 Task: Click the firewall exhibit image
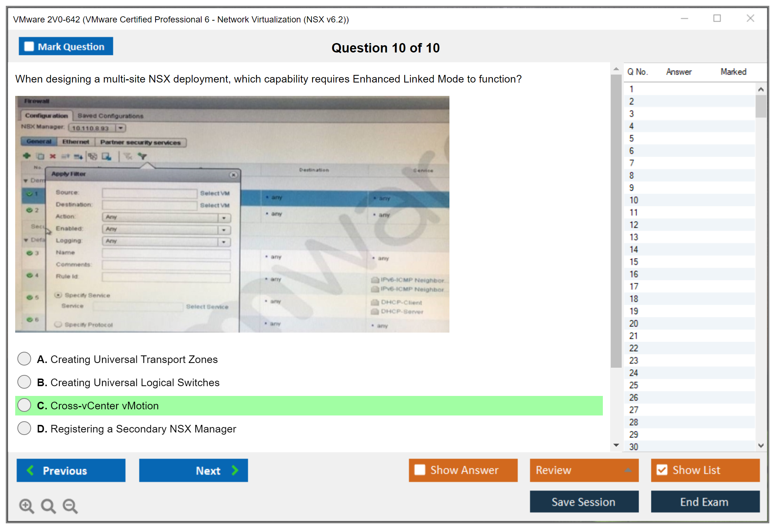232,214
